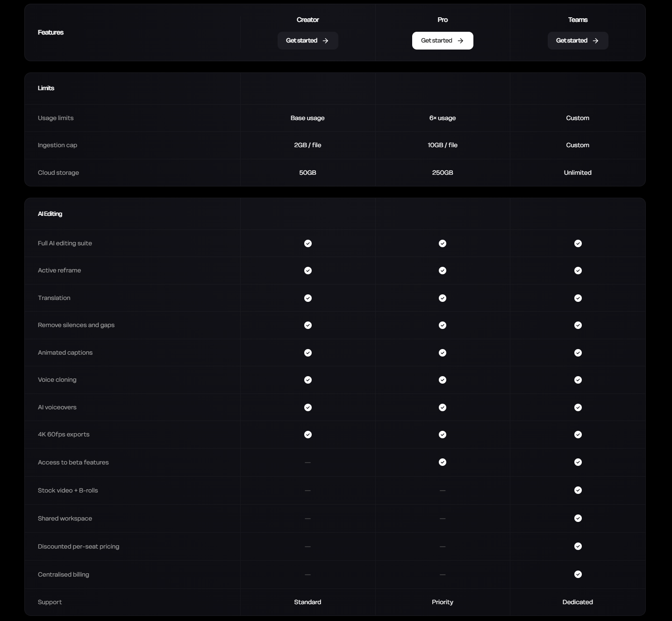
Task: Click the 250GB storage value
Action: pos(443,172)
